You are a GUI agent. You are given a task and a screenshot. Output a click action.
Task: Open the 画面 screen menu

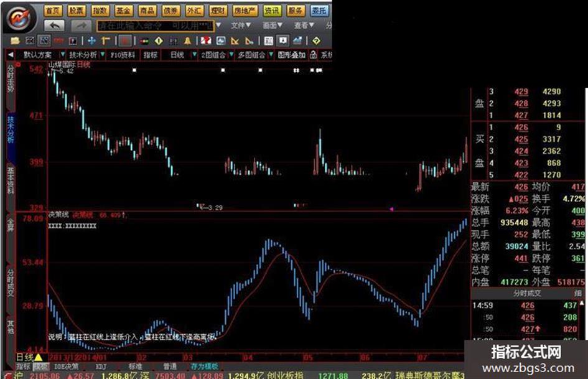click(273, 26)
